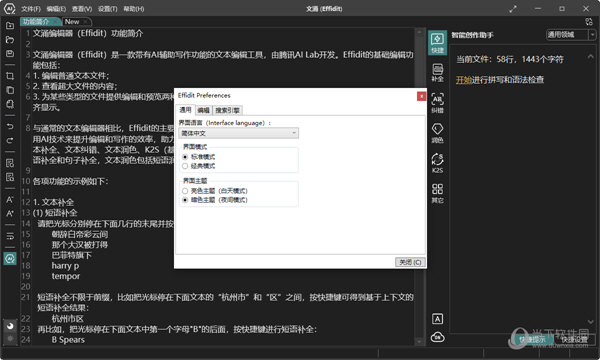Image resolution: width=600 pixels, height=360 pixels.
Task: Click the text line 'B Spears'
Action: click(x=68, y=339)
